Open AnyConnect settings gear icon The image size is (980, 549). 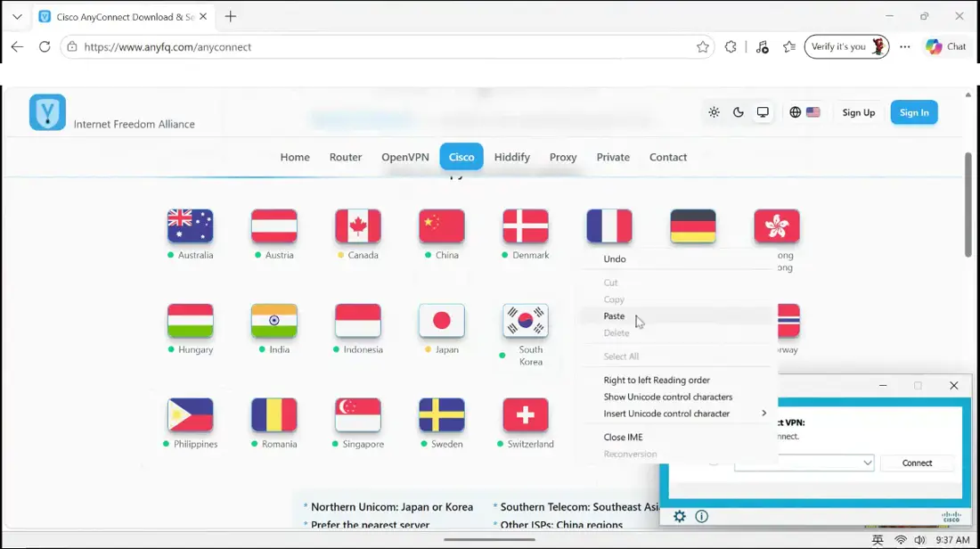(680, 516)
